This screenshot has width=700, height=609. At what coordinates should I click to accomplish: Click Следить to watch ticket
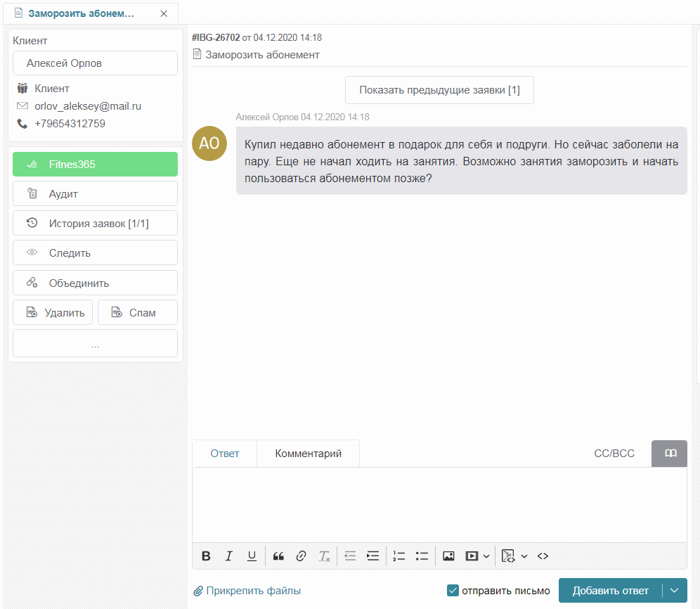(95, 253)
